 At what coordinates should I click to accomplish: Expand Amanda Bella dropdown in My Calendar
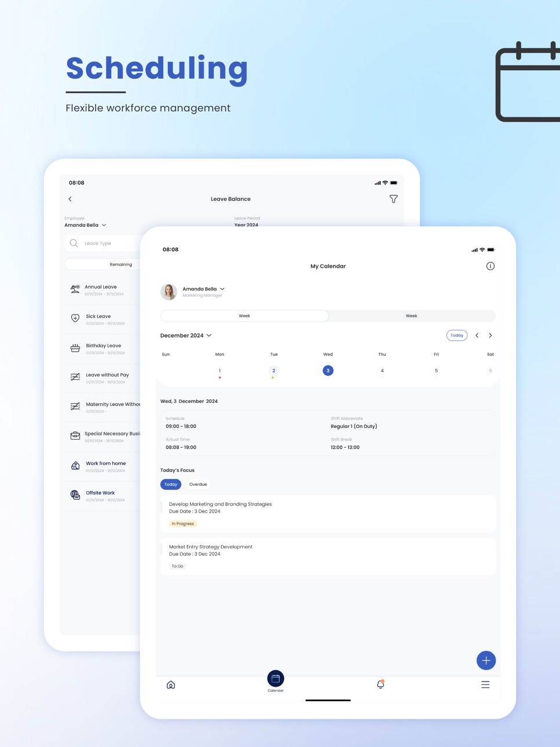pos(203,289)
